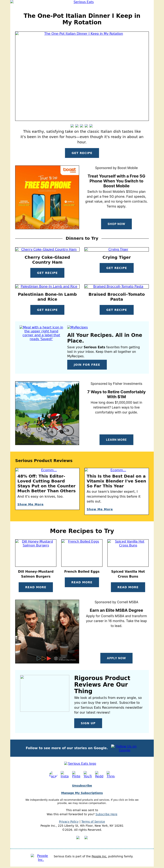
Task: Open Manage My Subscriptions link
Action: point(82,793)
